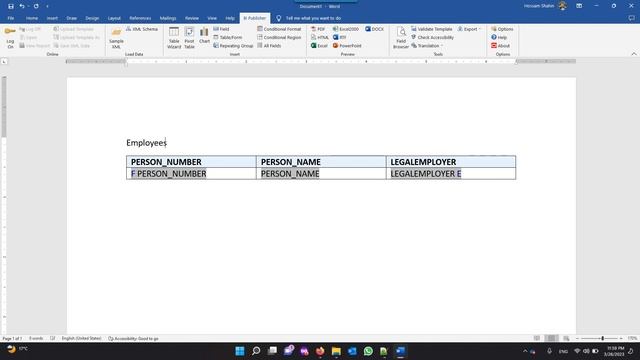Click the zoom slider handle
Image resolution: width=640 pixels, height=360 pixels.
click(602, 338)
